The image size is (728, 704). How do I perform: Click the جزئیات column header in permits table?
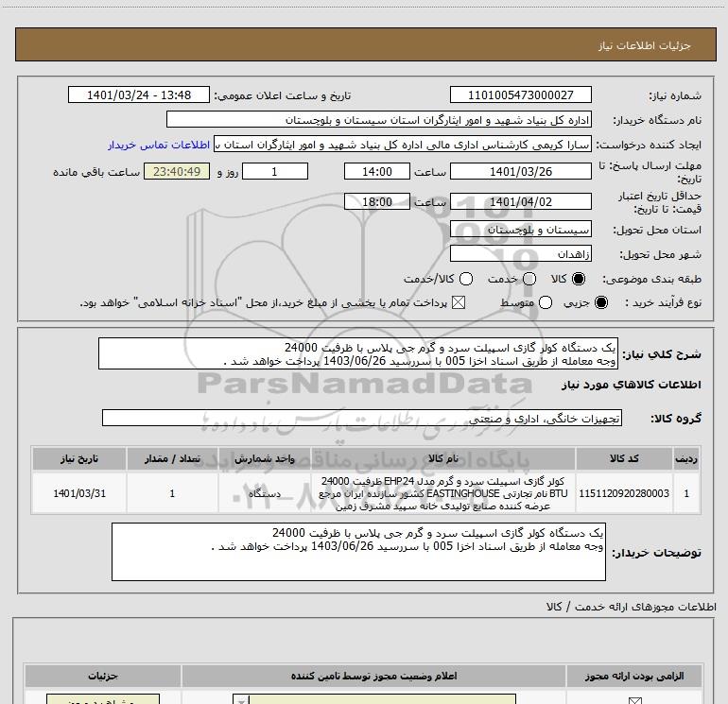103,676
